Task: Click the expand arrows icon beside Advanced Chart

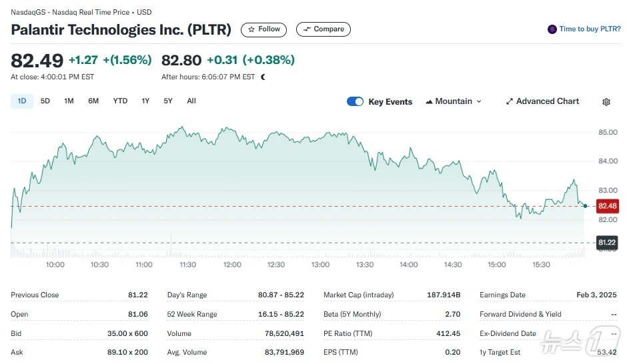Action: tap(510, 101)
